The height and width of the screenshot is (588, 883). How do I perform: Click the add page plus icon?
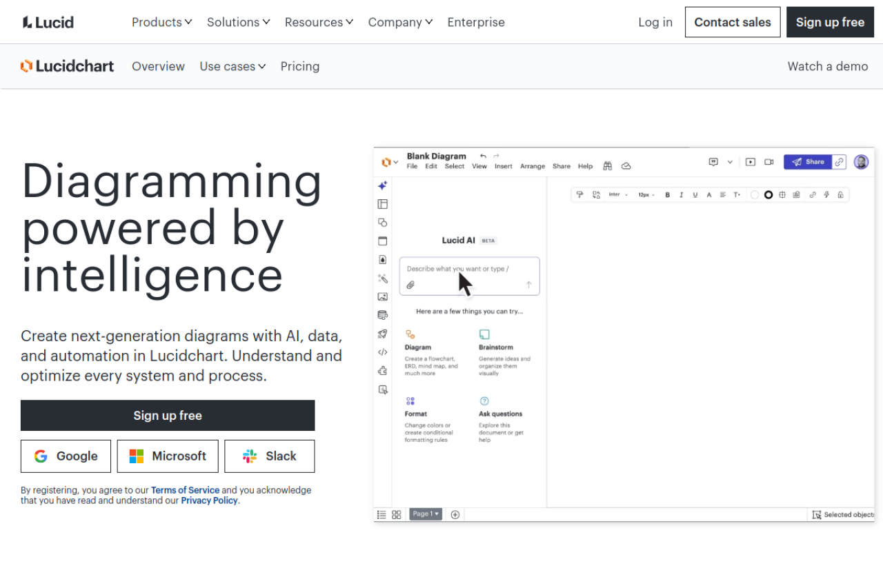point(455,514)
